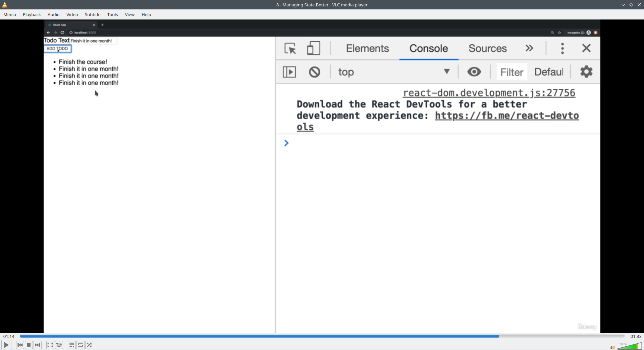Open the Subtitle menu
The width and height of the screenshot is (644, 350).
[93, 14]
